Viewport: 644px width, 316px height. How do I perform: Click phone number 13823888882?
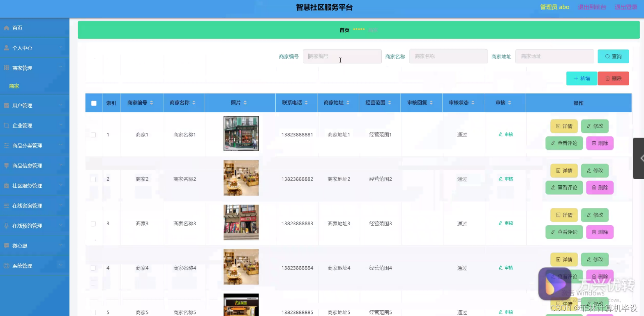(x=297, y=179)
